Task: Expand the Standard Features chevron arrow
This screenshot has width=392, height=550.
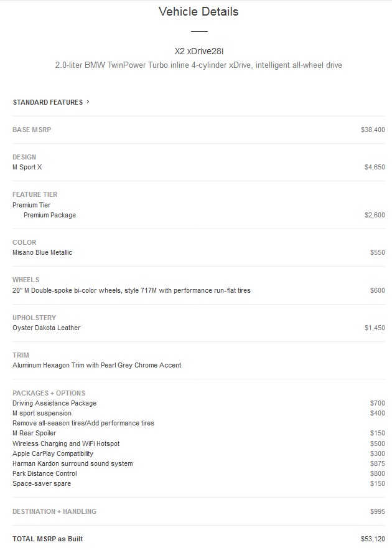Action: coord(88,102)
